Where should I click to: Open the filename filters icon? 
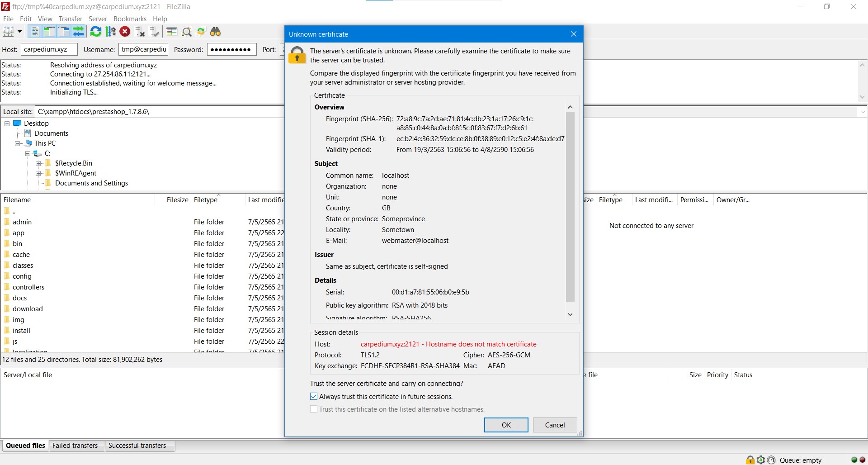click(172, 32)
